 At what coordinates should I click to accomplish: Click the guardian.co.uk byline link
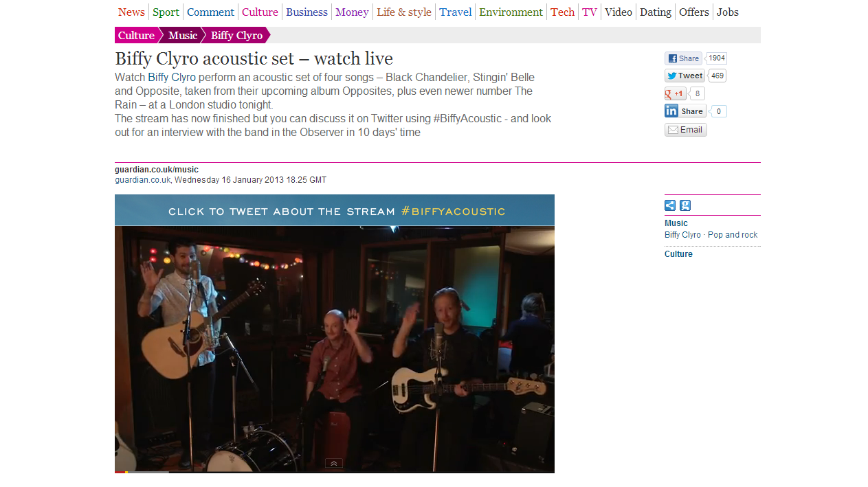(x=143, y=180)
